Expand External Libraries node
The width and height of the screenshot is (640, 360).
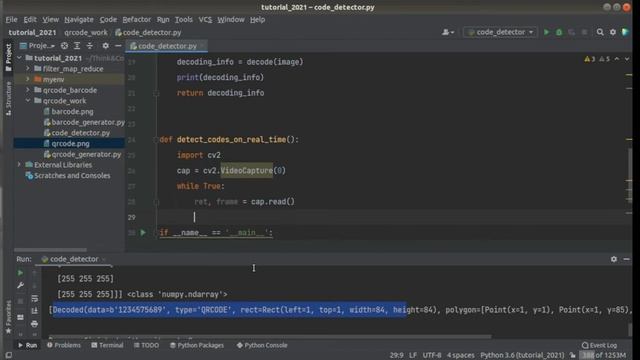pos(20,164)
